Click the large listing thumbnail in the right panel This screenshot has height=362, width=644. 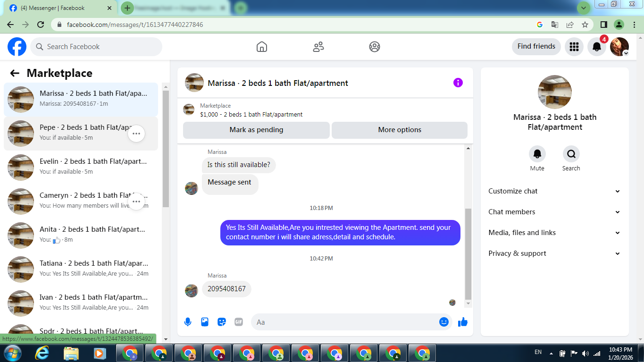(x=555, y=92)
